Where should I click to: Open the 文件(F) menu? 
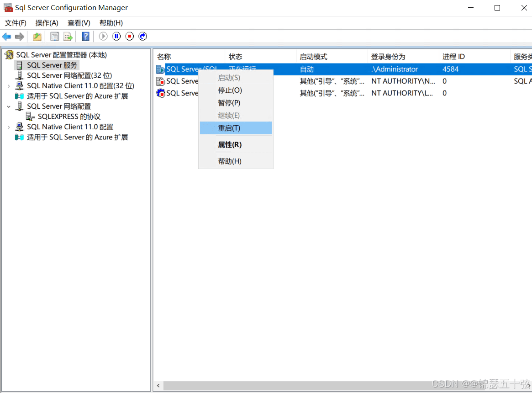16,23
